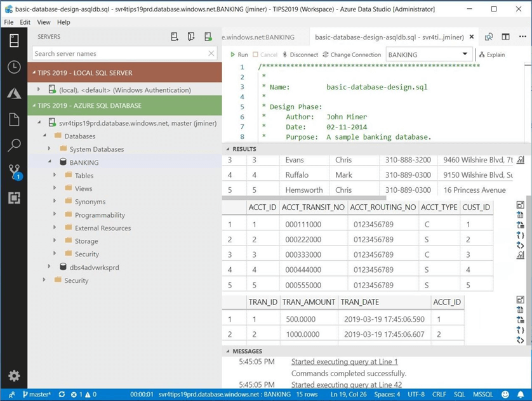Open the File menu
This screenshot has width=532, height=401.
point(9,22)
